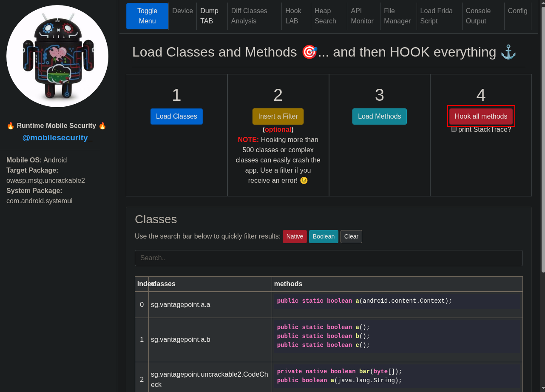Open the Load Frida Script tab
The image size is (545, 392).
[x=436, y=16]
